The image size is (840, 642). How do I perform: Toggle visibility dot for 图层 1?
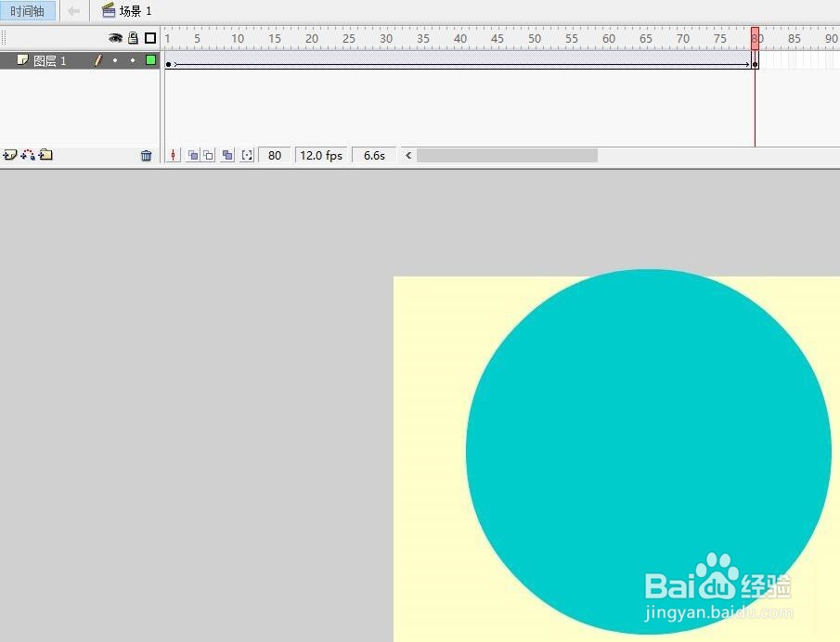pos(115,60)
